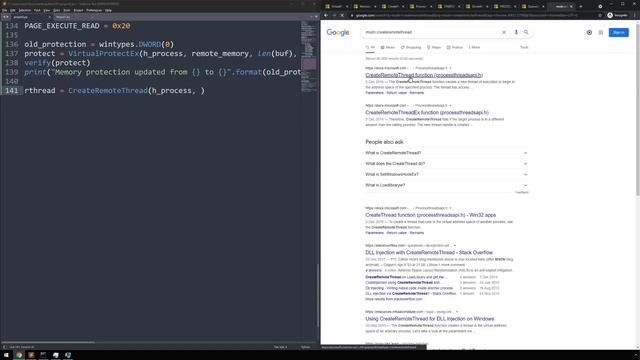Image resolution: width=640 pixels, height=360 pixels.
Task: Click the editor horizontal scrollbar
Action: 48,342
